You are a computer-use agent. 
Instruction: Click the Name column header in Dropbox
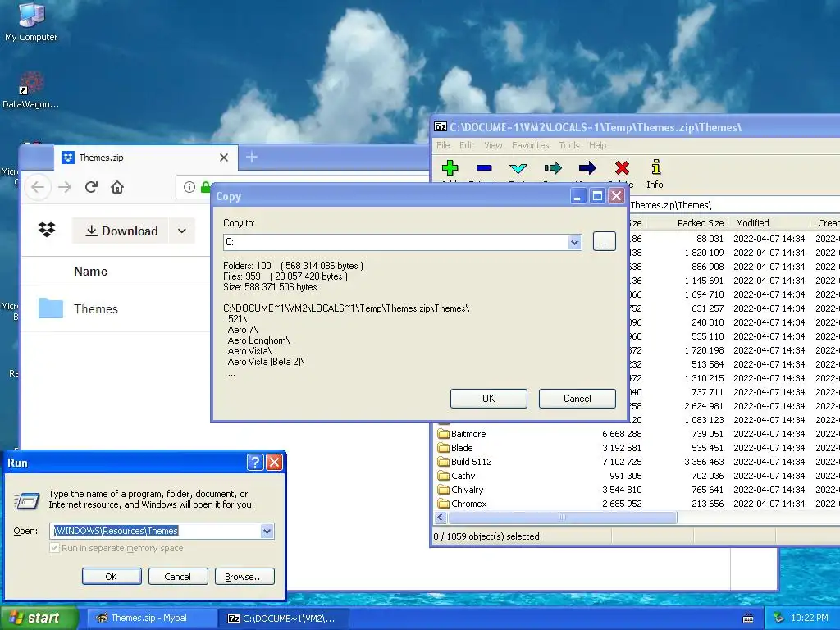pyautogui.click(x=90, y=272)
